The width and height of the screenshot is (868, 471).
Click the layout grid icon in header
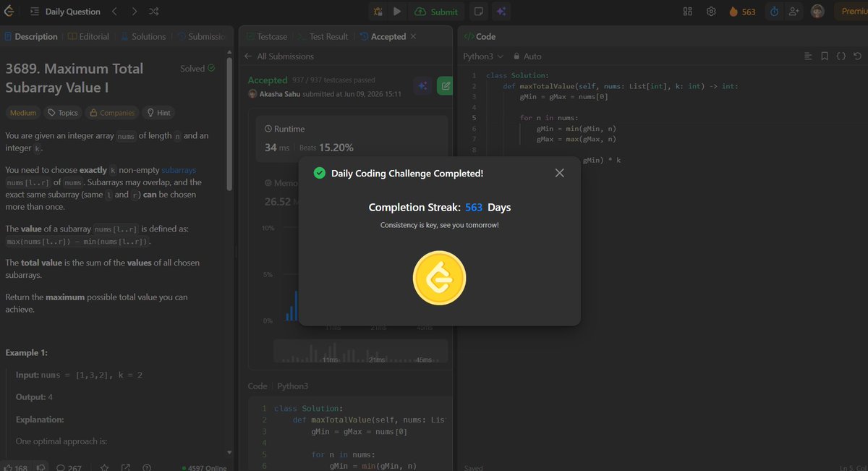click(688, 12)
